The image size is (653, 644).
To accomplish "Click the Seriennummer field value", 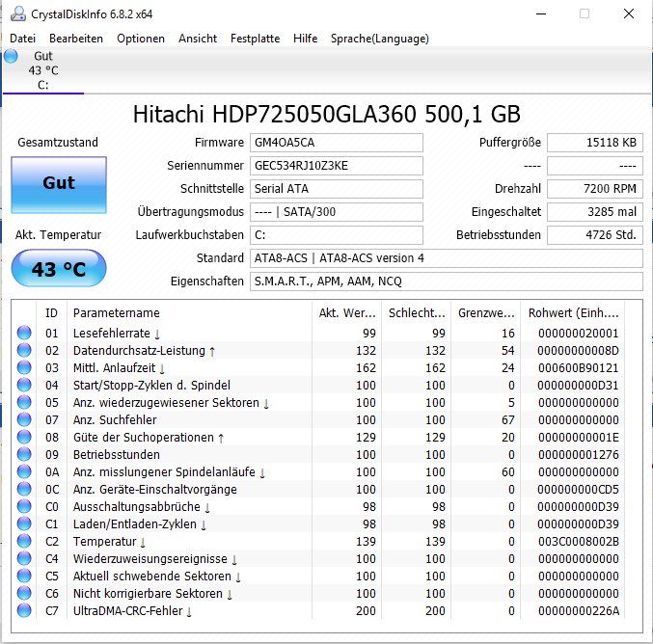I will pyautogui.click(x=336, y=166).
